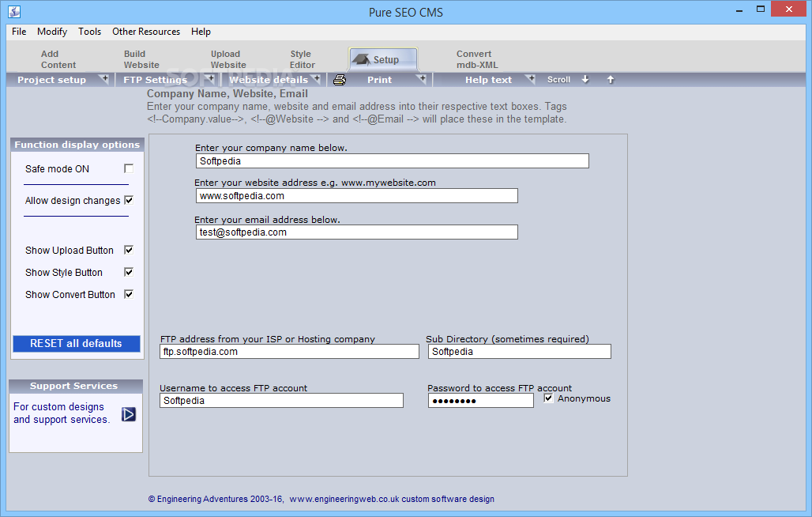Screen dimensions: 812x517
Task: Click the Scroll down arrow icon
Action: pos(585,79)
